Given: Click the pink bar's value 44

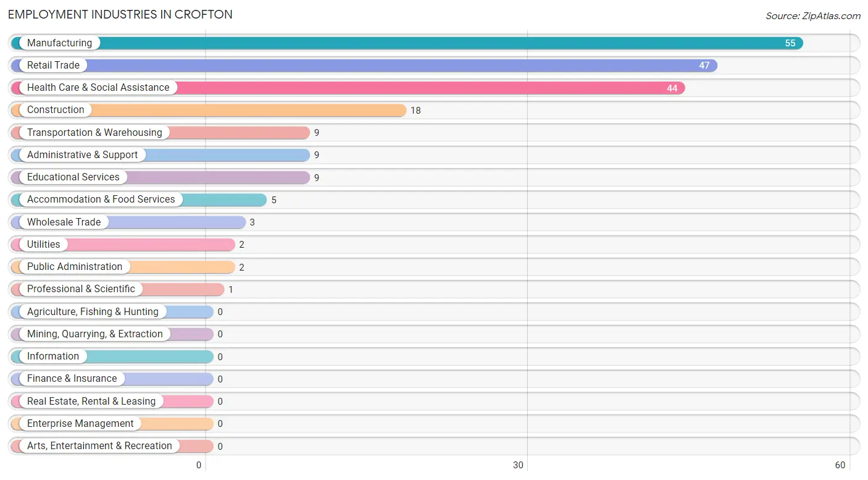Looking at the screenshot, I should (x=672, y=88).
